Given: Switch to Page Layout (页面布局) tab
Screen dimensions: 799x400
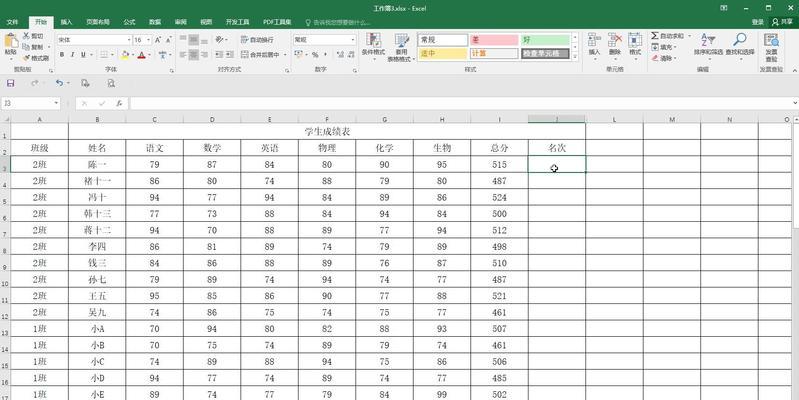Looking at the screenshot, I should [98, 22].
